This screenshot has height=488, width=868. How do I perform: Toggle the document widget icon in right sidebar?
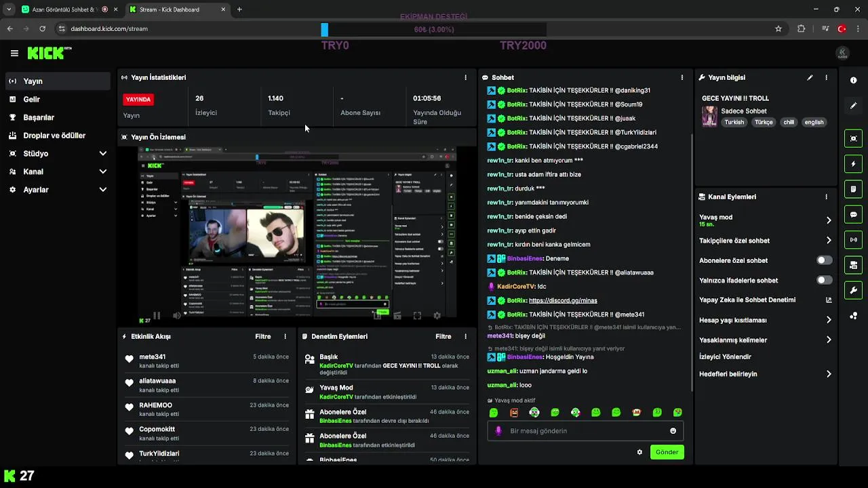(x=853, y=189)
